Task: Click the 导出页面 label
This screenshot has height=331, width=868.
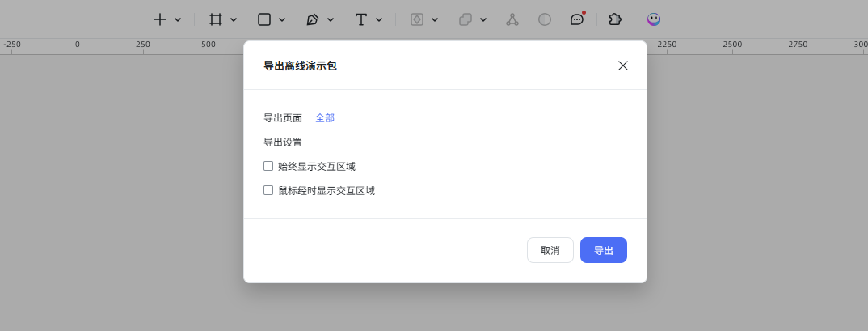Action: pyautogui.click(x=283, y=118)
